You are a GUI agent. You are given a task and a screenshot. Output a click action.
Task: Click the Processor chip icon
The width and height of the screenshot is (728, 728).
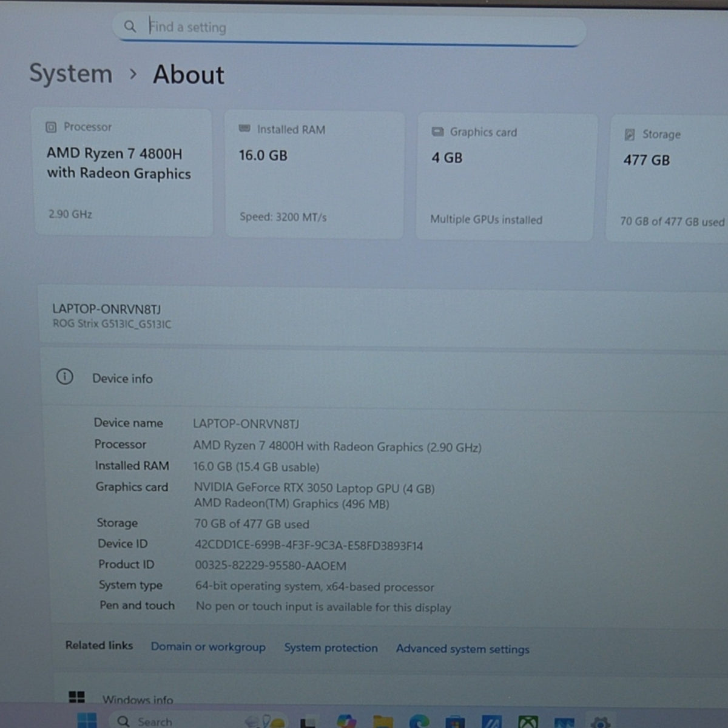[x=51, y=127]
